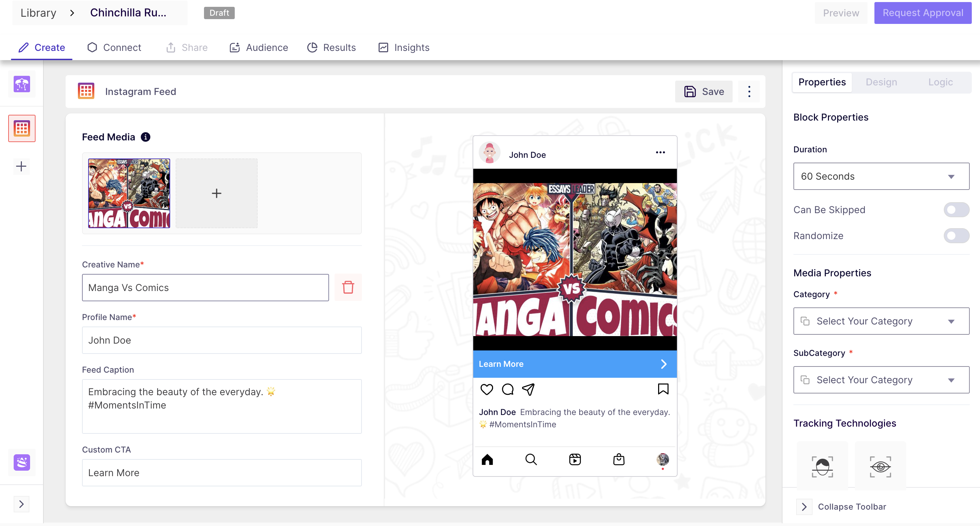980x526 pixels.
Task: Add new feed media via the plus tile
Action: (216, 193)
